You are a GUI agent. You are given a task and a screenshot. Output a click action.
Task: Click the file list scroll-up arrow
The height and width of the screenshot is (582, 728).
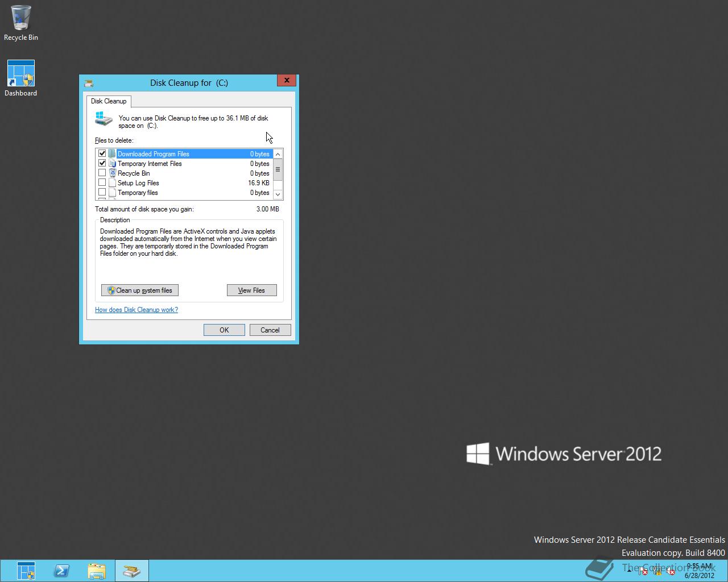tap(278, 154)
